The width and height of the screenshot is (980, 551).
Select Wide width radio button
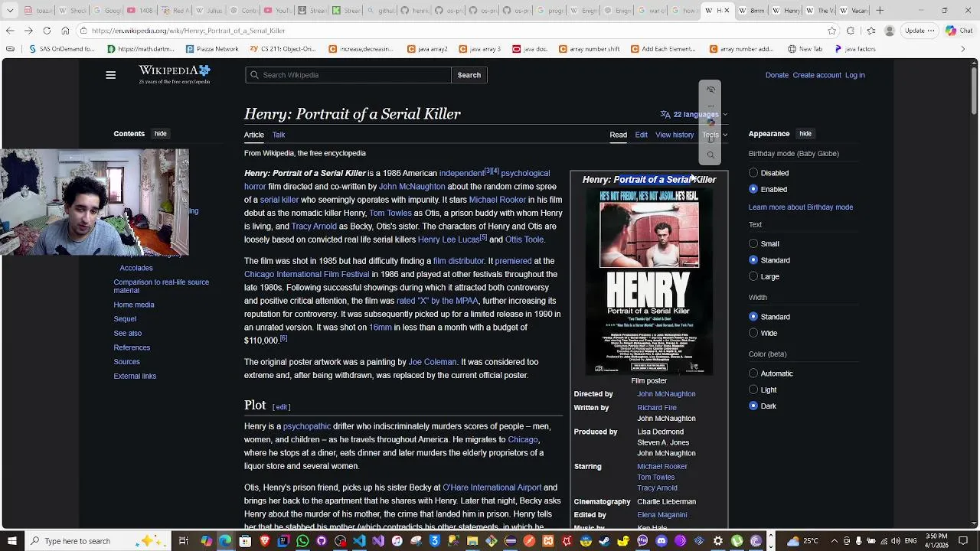click(753, 333)
